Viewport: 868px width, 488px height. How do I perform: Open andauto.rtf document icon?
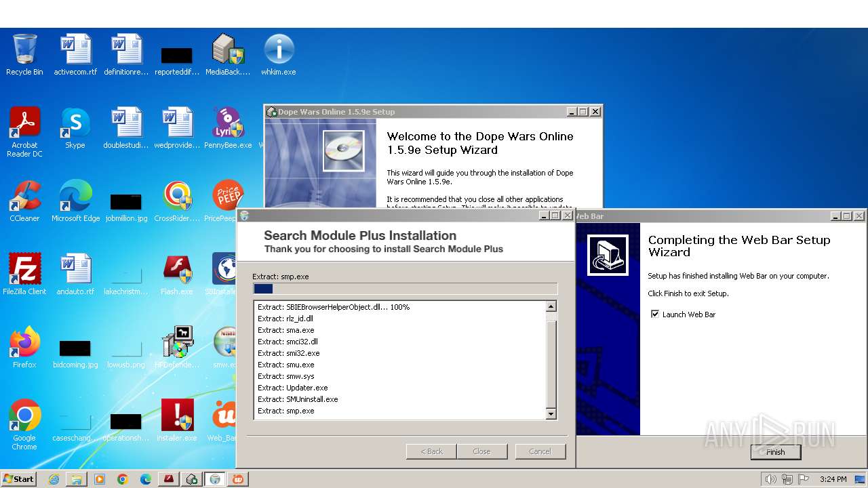pos(75,274)
